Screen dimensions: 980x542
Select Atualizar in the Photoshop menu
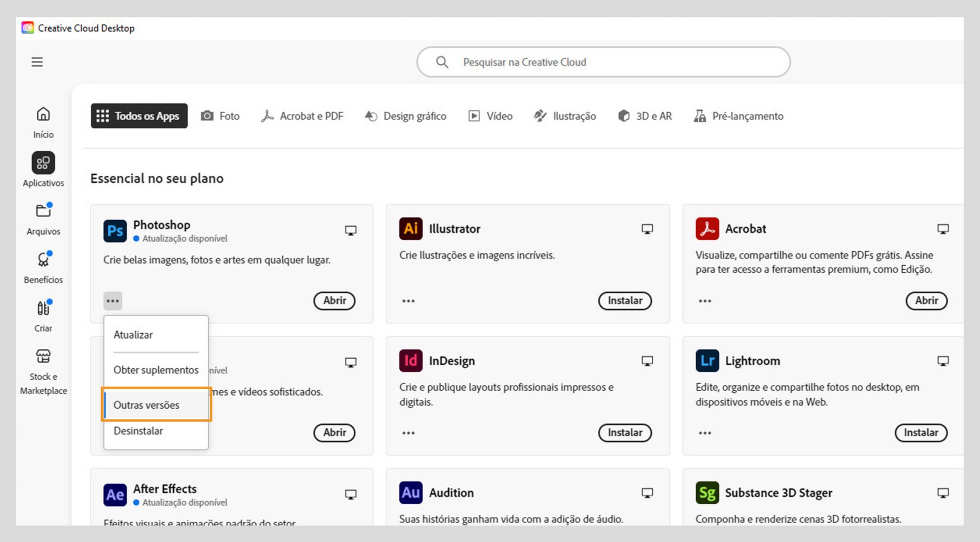point(133,335)
